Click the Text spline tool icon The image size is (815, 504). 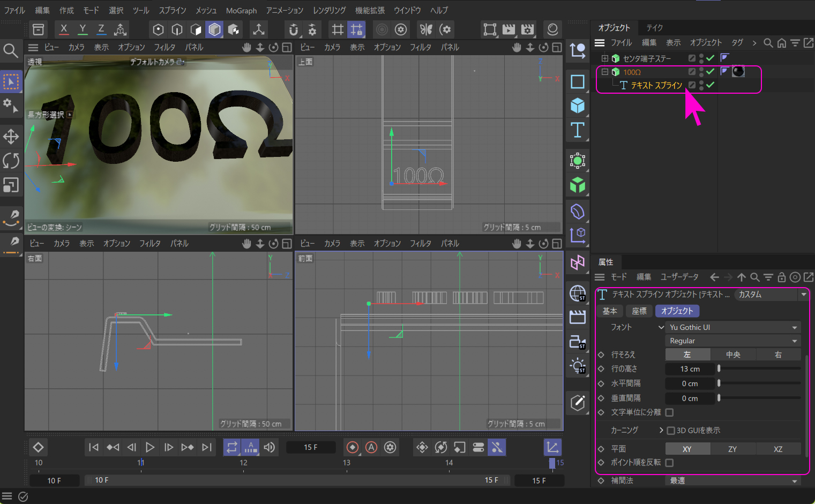[577, 130]
